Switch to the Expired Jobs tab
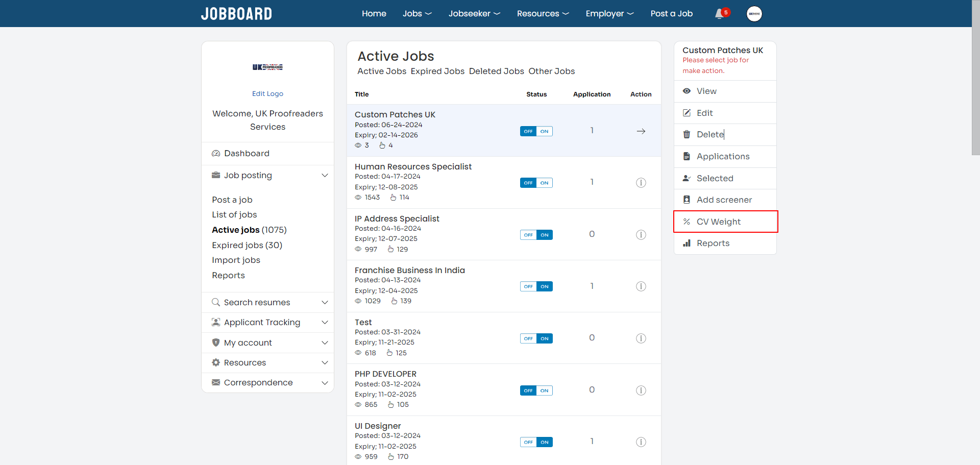This screenshot has width=980, height=465. 437,71
